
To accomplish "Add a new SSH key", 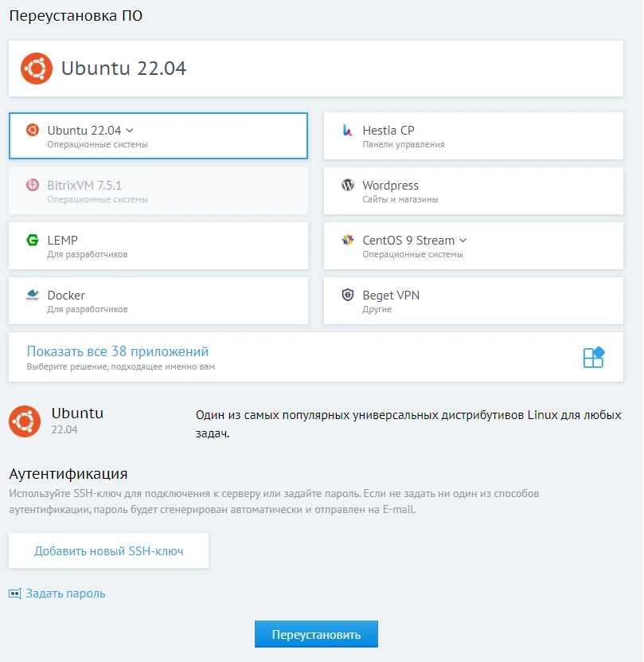I will (x=109, y=550).
